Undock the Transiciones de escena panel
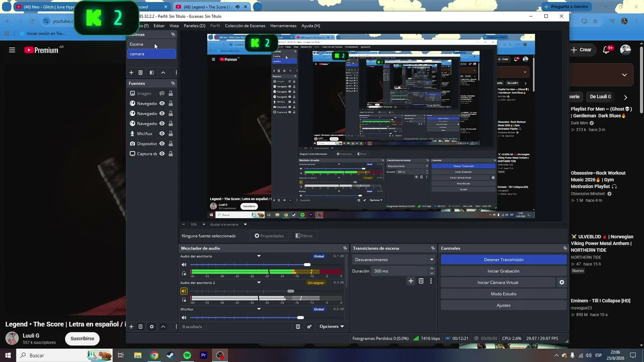The width and height of the screenshot is (644, 362). (433, 248)
